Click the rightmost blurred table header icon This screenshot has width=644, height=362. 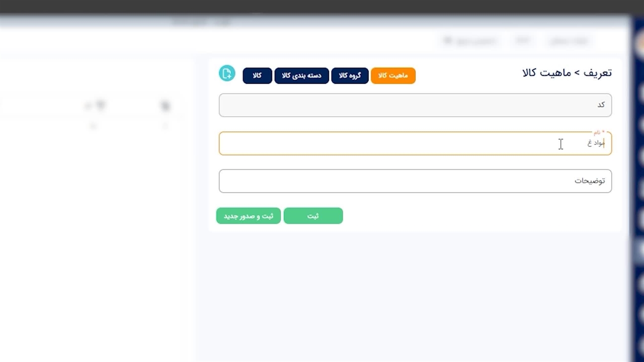pos(166,106)
